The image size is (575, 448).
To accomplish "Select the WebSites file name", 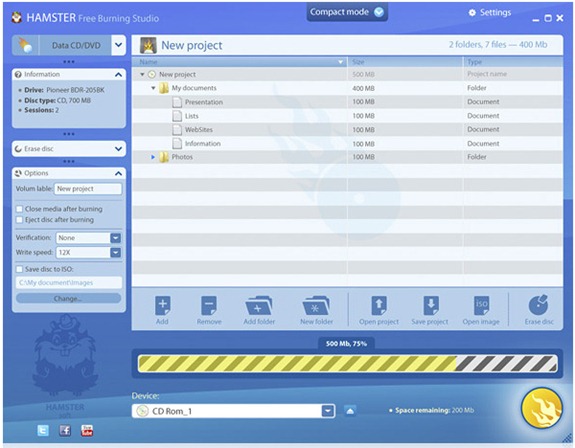I will [x=198, y=129].
